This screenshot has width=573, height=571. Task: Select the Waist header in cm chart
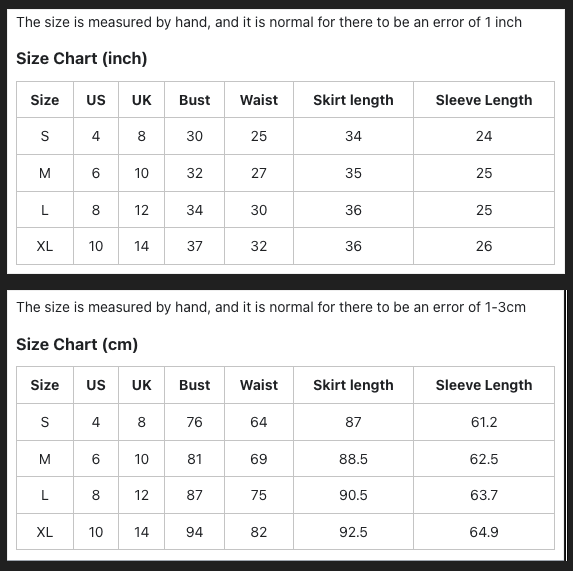click(259, 385)
